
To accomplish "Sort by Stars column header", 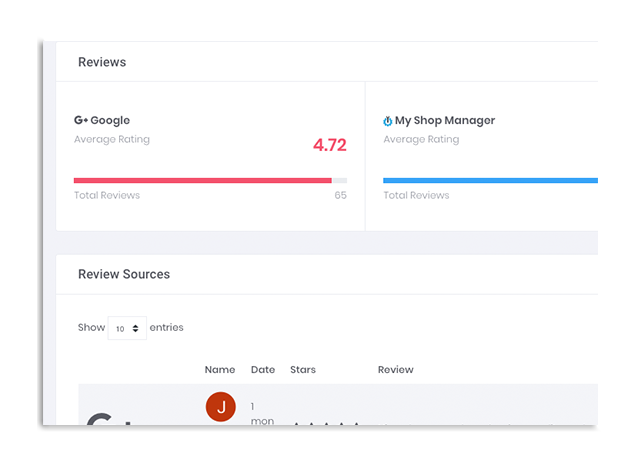I will (x=303, y=370).
